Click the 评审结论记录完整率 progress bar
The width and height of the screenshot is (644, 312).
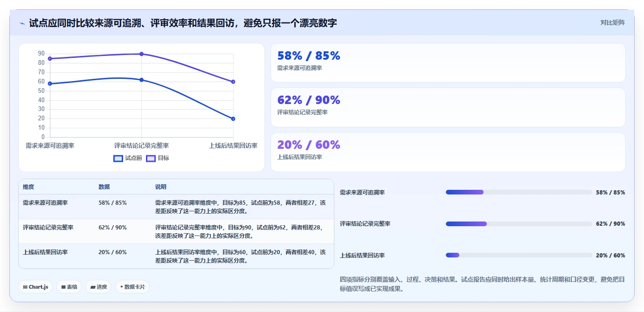[519, 224]
